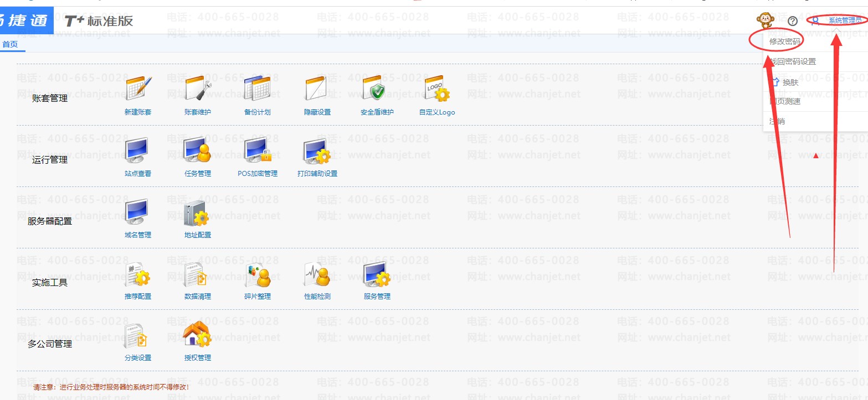Image resolution: width=868 pixels, height=400 pixels.
Task: Select 网页测速 speed test entry
Action: pyautogui.click(x=785, y=102)
